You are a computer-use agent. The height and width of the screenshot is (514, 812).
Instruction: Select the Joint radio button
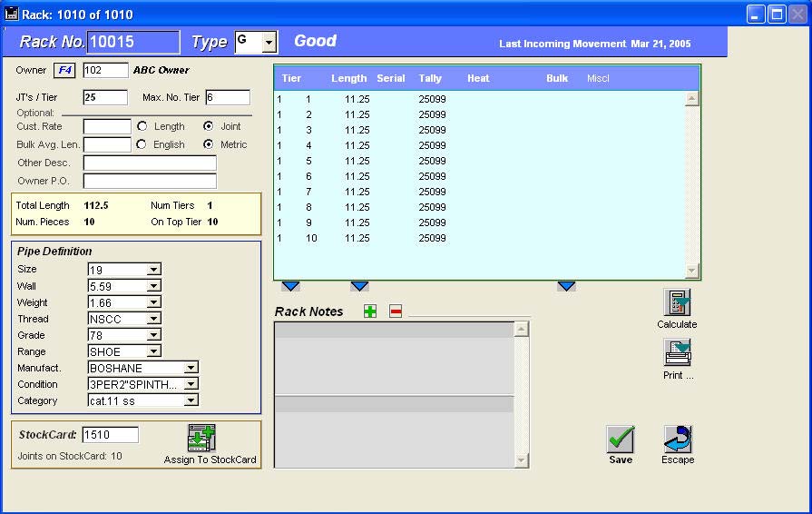point(208,126)
